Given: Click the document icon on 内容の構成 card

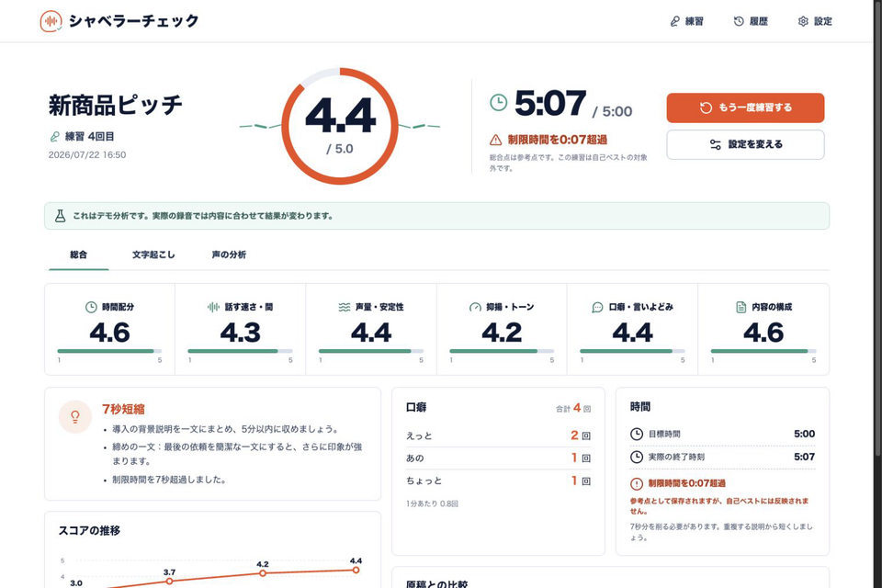Looking at the screenshot, I should pos(741,307).
